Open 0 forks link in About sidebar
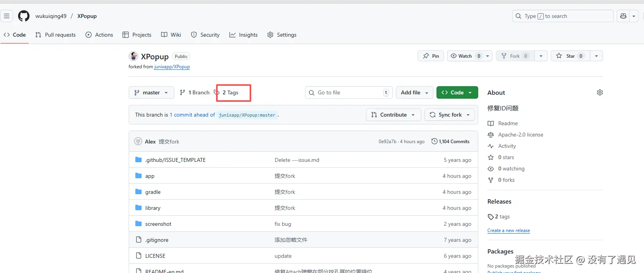Viewport: 644px width, 273px height. (x=501, y=180)
